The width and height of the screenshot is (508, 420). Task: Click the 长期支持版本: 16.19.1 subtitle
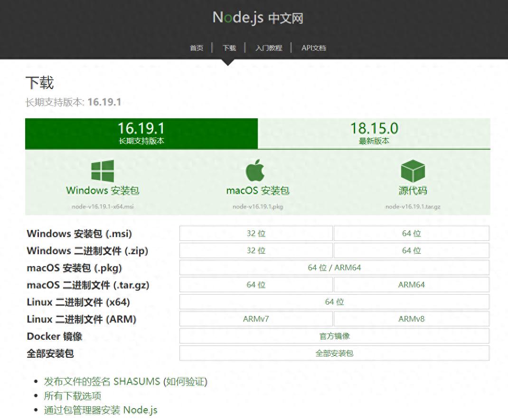[73, 102]
